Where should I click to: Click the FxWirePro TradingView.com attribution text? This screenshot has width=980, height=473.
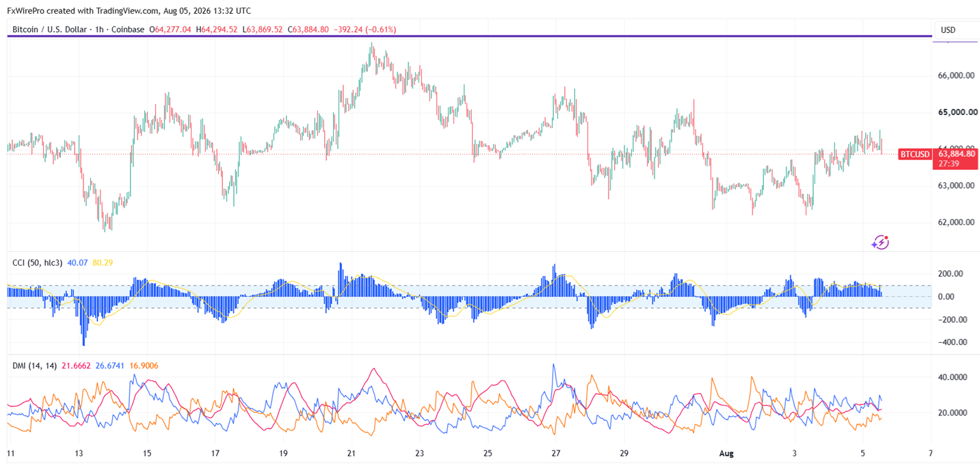pyautogui.click(x=129, y=10)
